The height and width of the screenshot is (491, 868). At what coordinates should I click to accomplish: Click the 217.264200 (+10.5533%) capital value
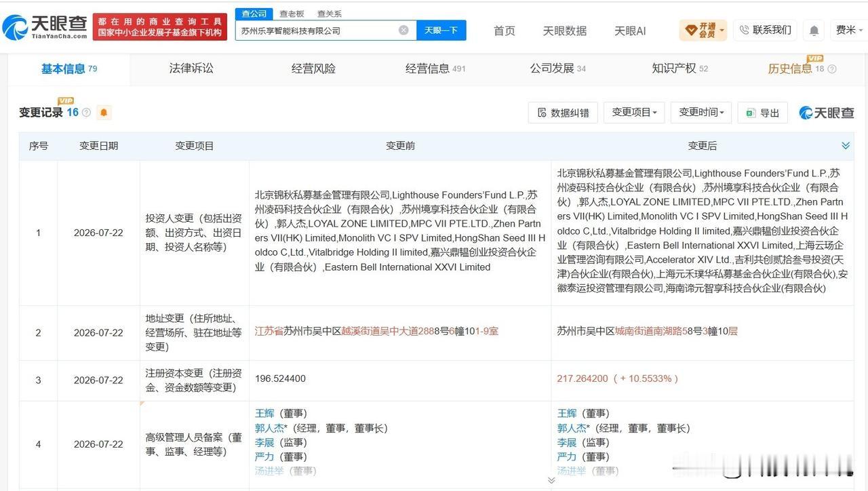(618, 379)
